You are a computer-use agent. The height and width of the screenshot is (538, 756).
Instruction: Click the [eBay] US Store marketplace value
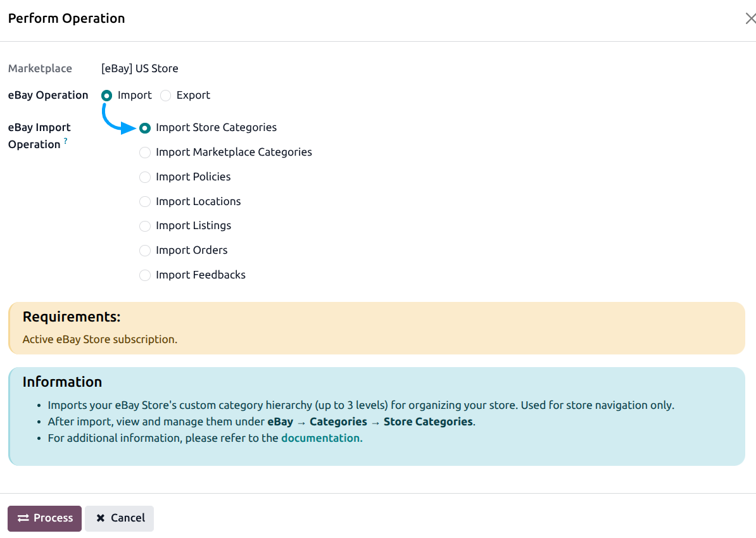(x=140, y=68)
